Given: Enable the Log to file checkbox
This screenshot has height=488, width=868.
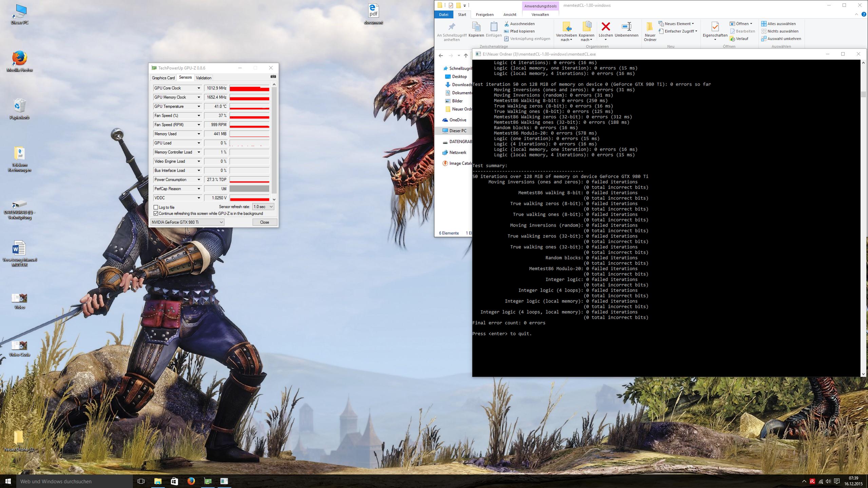Looking at the screenshot, I should pyautogui.click(x=156, y=207).
